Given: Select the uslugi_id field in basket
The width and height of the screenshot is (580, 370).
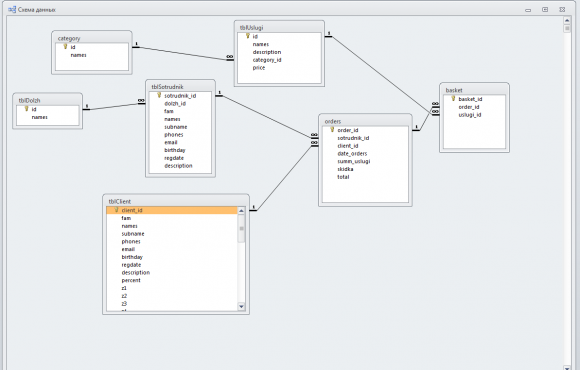Looking at the screenshot, I should point(470,115).
